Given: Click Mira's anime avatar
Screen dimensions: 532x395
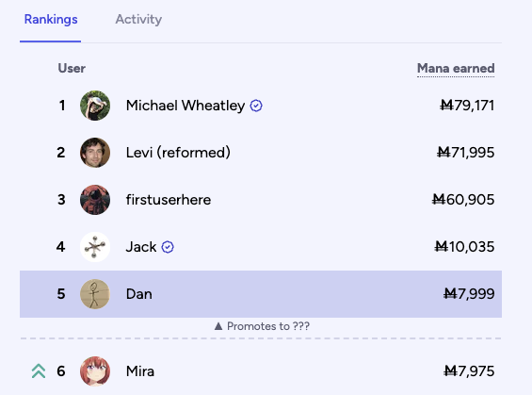Looking at the screenshot, I should click(95, 371).
